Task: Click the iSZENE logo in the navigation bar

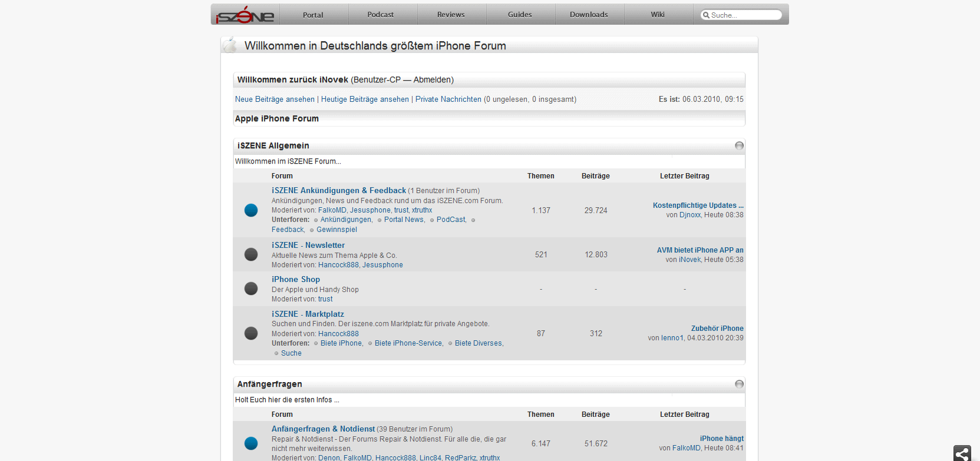Action: coord(245,15)
